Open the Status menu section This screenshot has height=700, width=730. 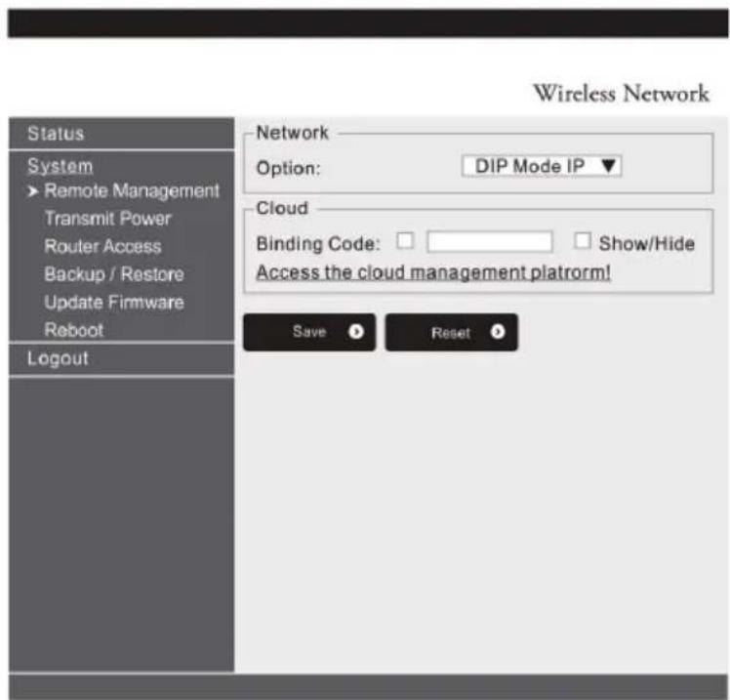pyautogui.click(x=56, y=134)
